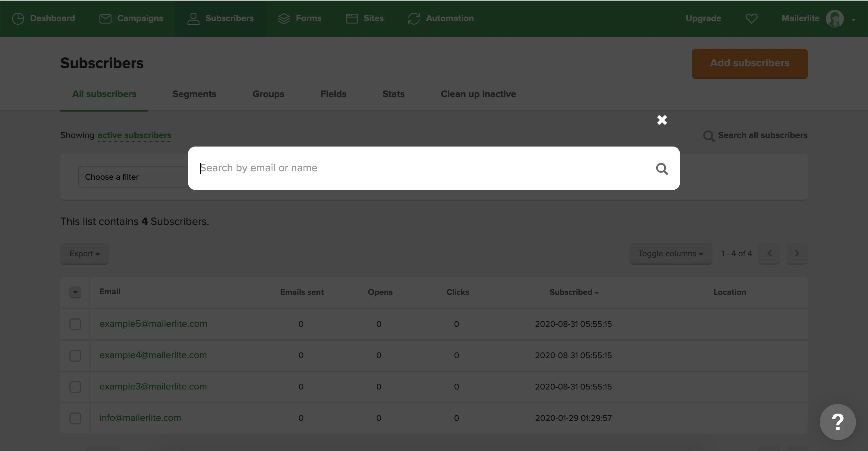Switch to the Segments tab

tap(194, 94)
